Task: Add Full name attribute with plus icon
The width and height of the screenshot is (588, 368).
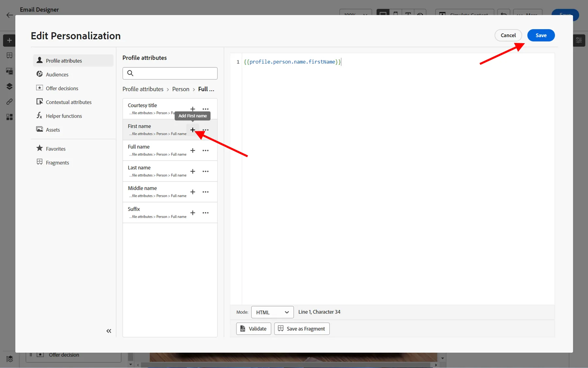Action: click(193, 150)
